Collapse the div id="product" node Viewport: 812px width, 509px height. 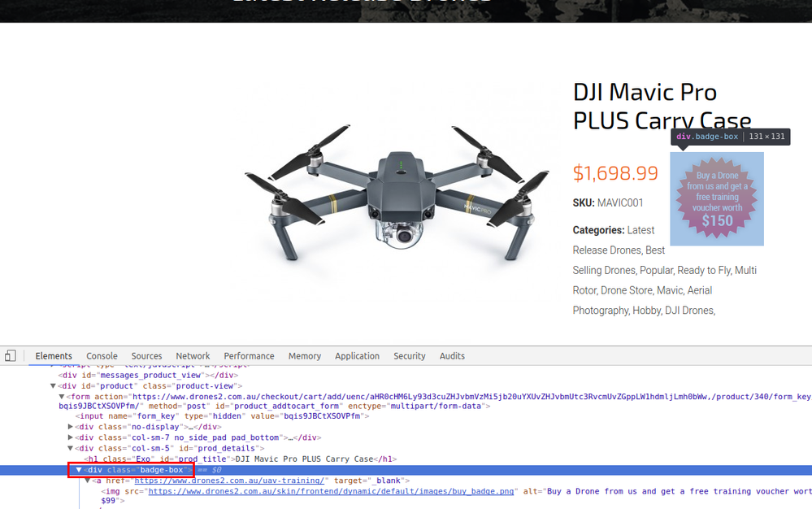coord(53,386)
